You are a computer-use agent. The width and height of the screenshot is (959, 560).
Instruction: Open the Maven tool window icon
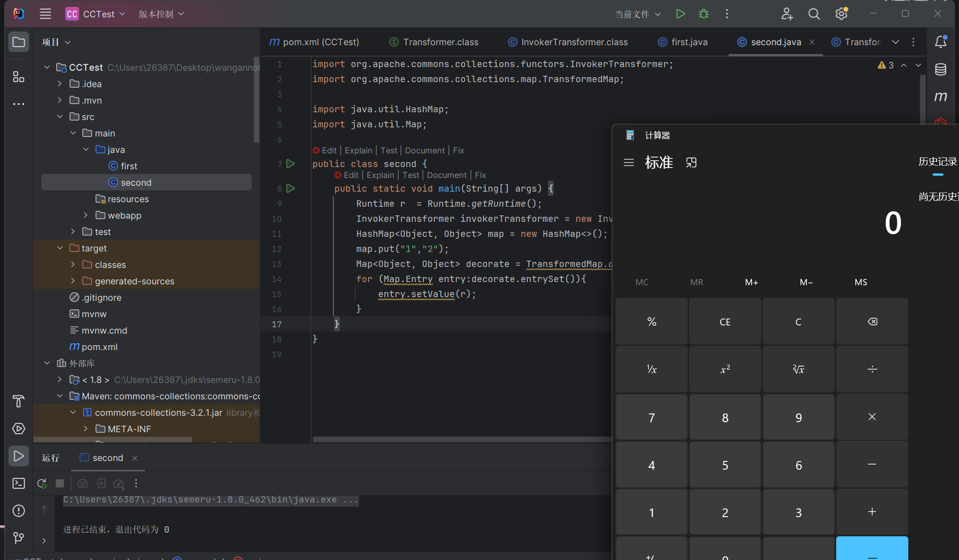[941, 96]
